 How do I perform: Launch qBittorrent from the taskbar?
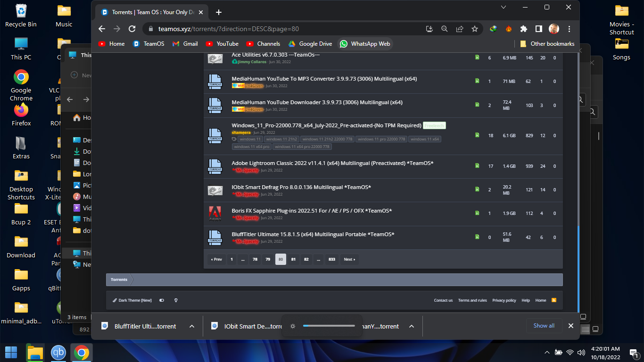point(58,353)
